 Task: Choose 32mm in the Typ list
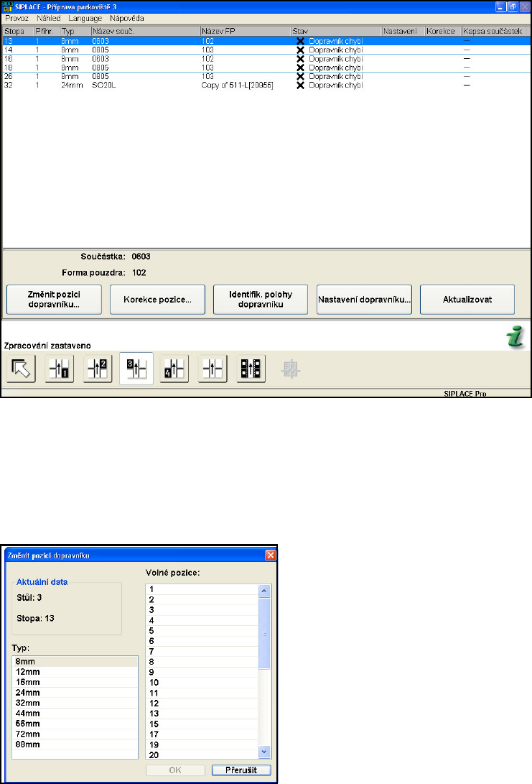point(75,703)
